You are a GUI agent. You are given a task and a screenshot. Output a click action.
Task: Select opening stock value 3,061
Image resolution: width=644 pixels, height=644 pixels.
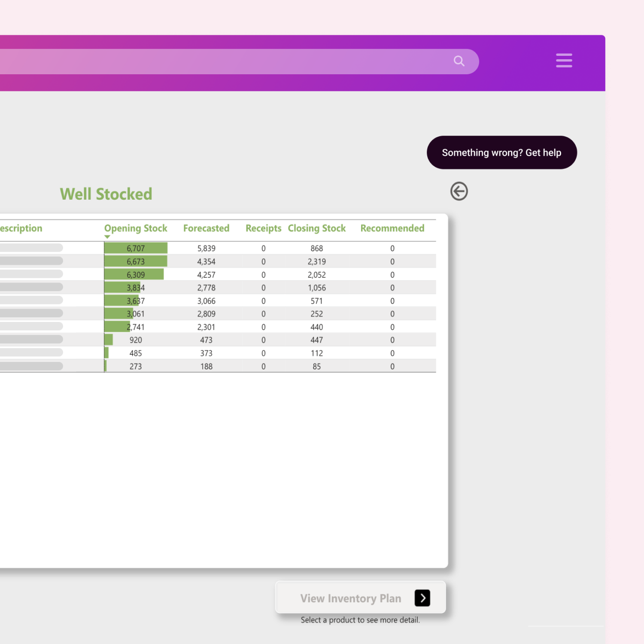(x=136, y=314)
